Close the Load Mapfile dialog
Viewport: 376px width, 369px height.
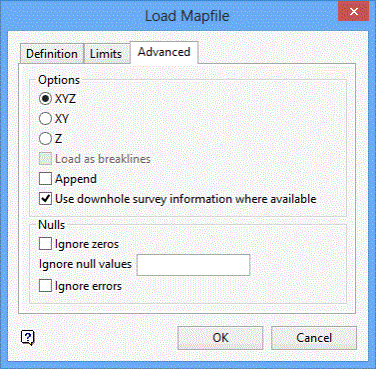click(354, 12)
